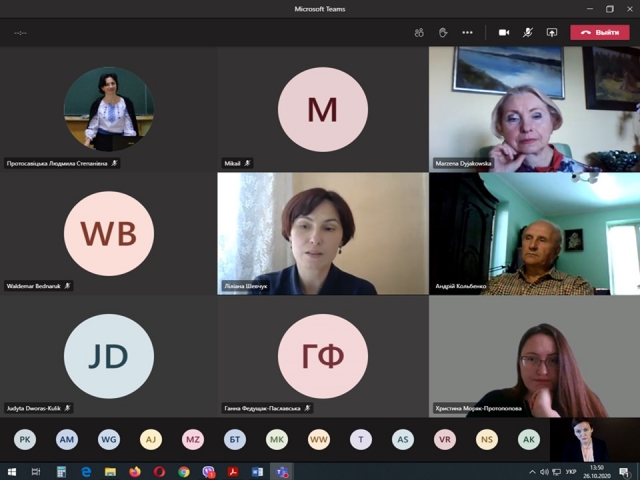
Task: Click the self-view video thumbnail
Action: (x=595, y=440)
